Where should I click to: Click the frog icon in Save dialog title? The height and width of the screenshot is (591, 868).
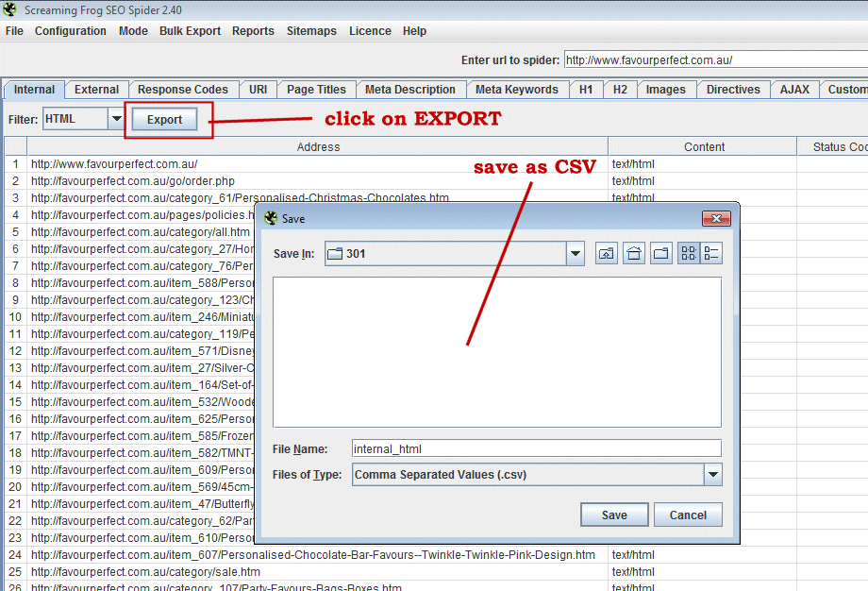(x=271, y=218)
